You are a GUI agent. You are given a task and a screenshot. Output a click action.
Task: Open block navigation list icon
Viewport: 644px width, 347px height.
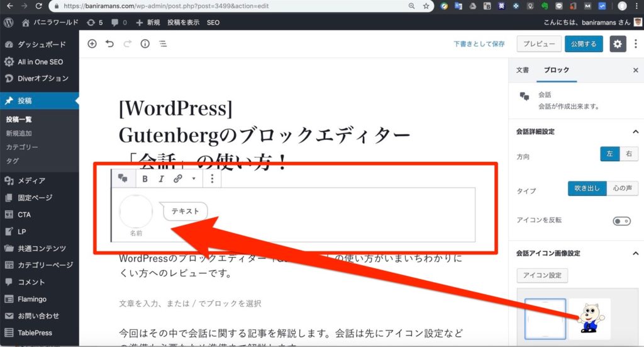163,43
